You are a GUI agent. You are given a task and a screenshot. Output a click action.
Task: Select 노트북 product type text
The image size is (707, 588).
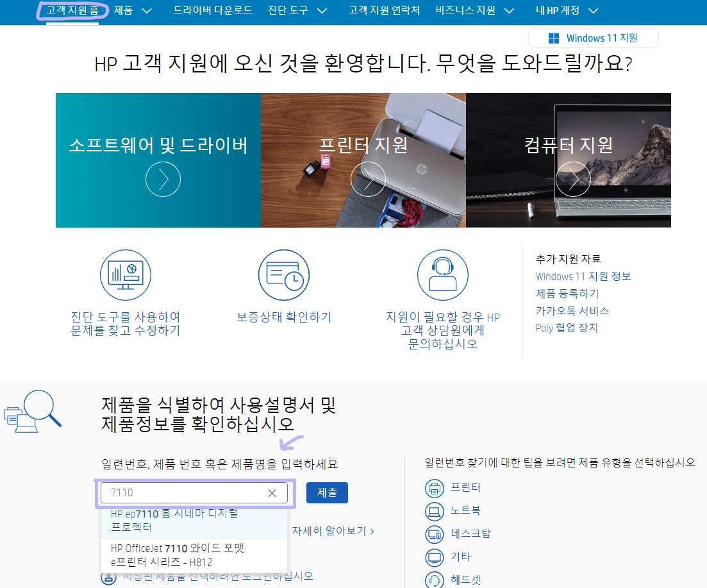point(466,510)
